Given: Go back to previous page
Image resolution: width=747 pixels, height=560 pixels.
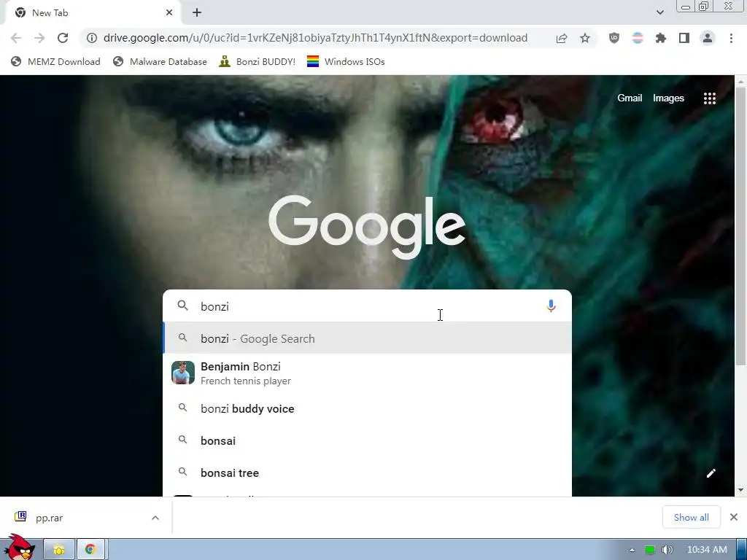Looking at the screenshot, I should click(x=16, y=38).
